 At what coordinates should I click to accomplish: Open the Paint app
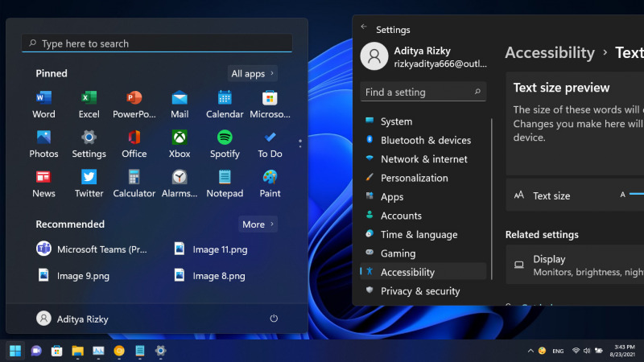pos(270,183)
